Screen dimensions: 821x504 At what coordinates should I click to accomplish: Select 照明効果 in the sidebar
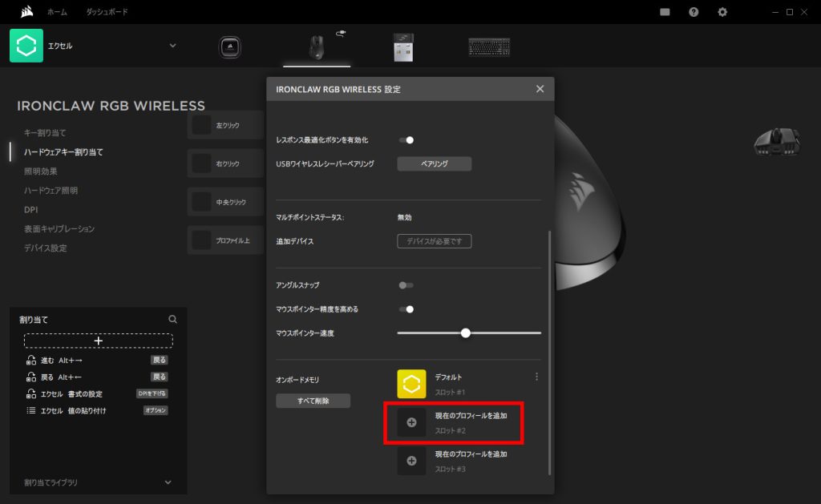pyautogui.click(x=41, y=171)
